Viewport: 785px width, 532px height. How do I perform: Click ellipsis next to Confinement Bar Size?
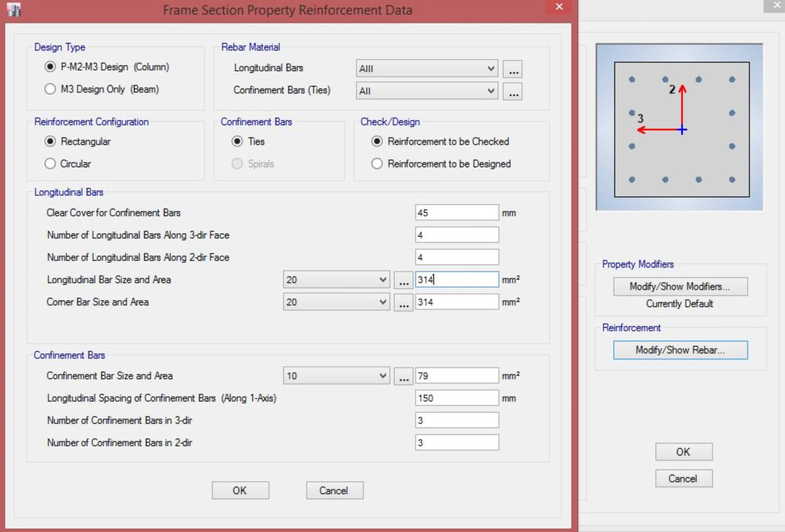point(403,376)
